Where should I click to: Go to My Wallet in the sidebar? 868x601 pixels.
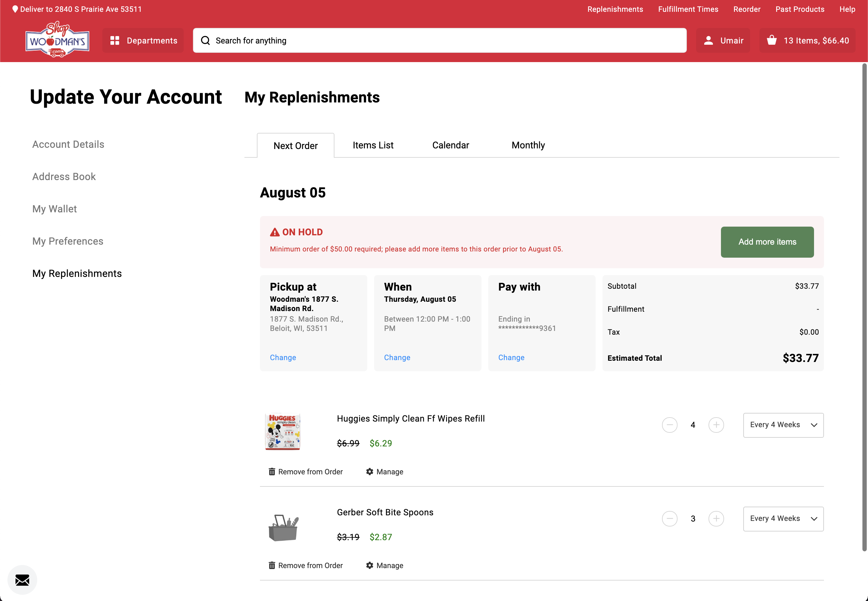tap(55, 209)
